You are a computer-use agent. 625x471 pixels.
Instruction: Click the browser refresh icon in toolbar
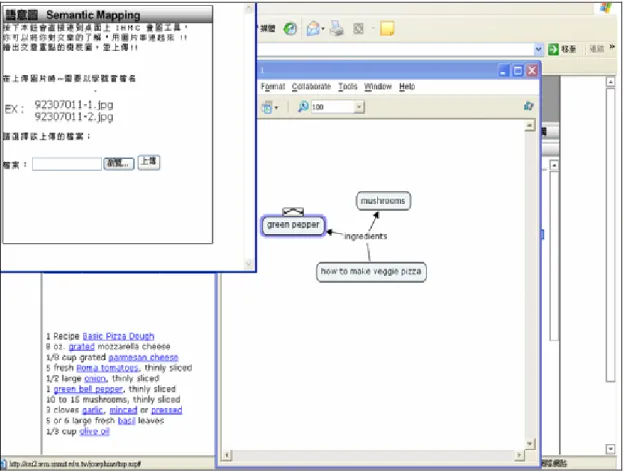290,29
